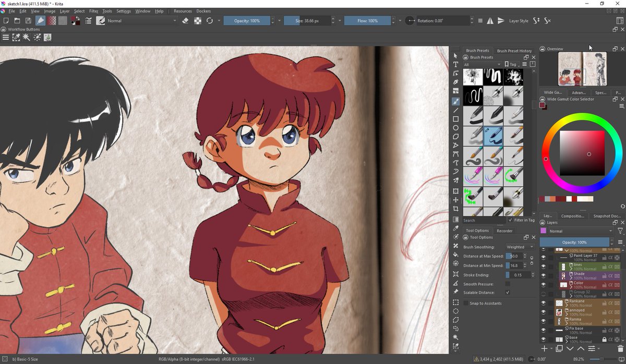Uncheck Filter in Tag
The image size is (626, 364).
(510, 220)
